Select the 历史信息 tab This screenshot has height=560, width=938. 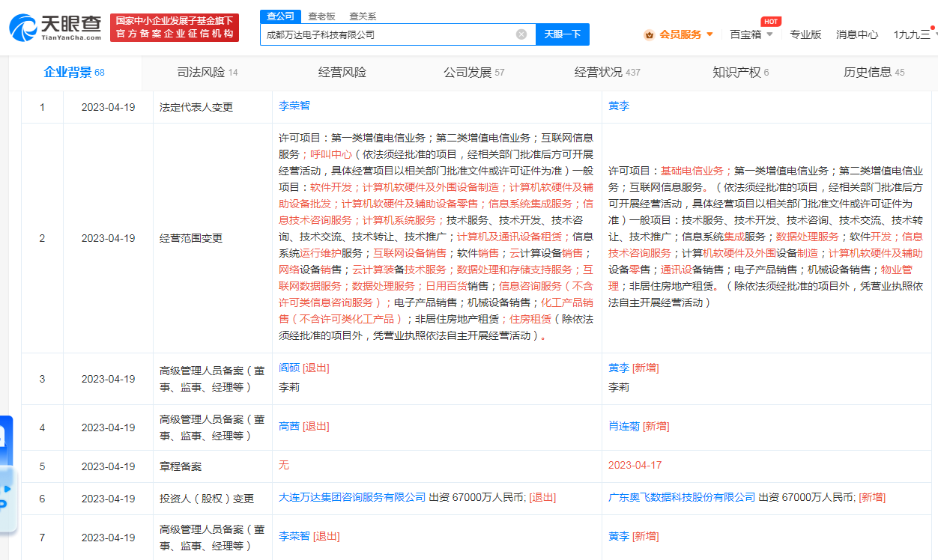click(874, 73)
